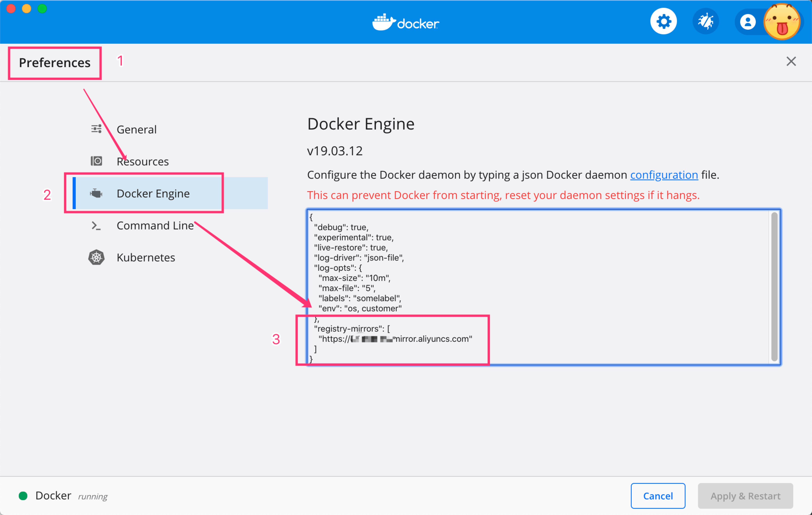Click the General sliders icon
Viewport: 812px width, 515px height.
96,129
